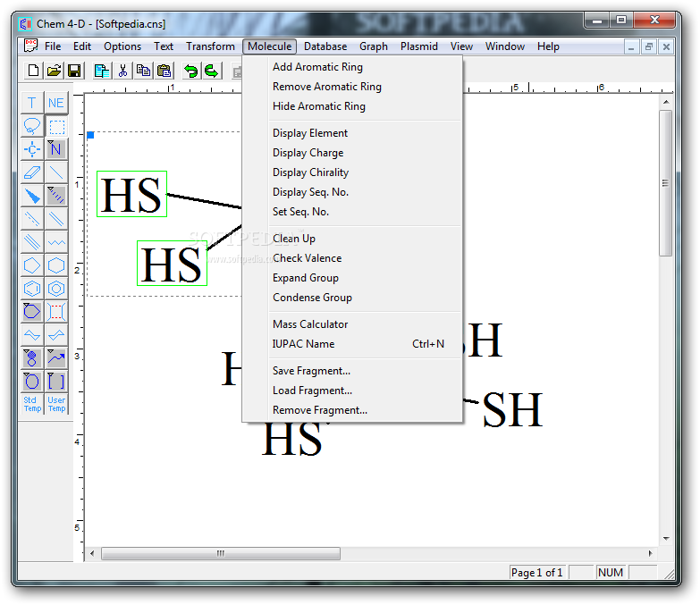Select the seven-membered ring tool

tap(32, 312)
